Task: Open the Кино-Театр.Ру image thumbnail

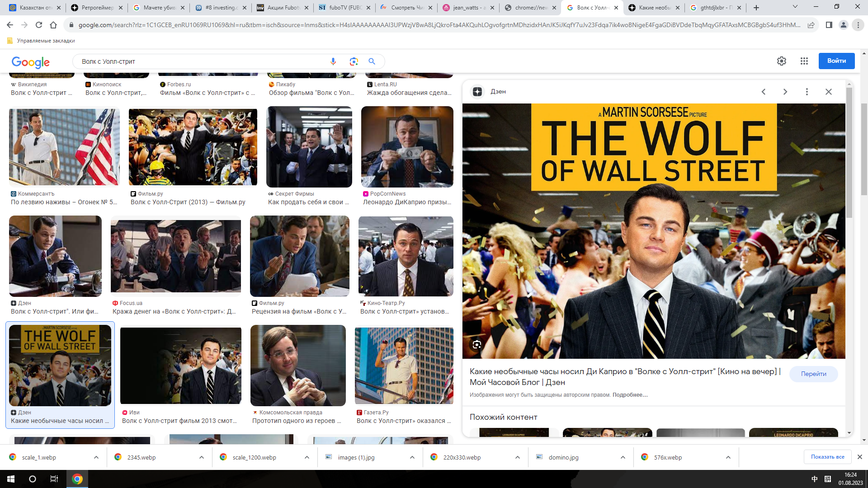Action: 406,256
